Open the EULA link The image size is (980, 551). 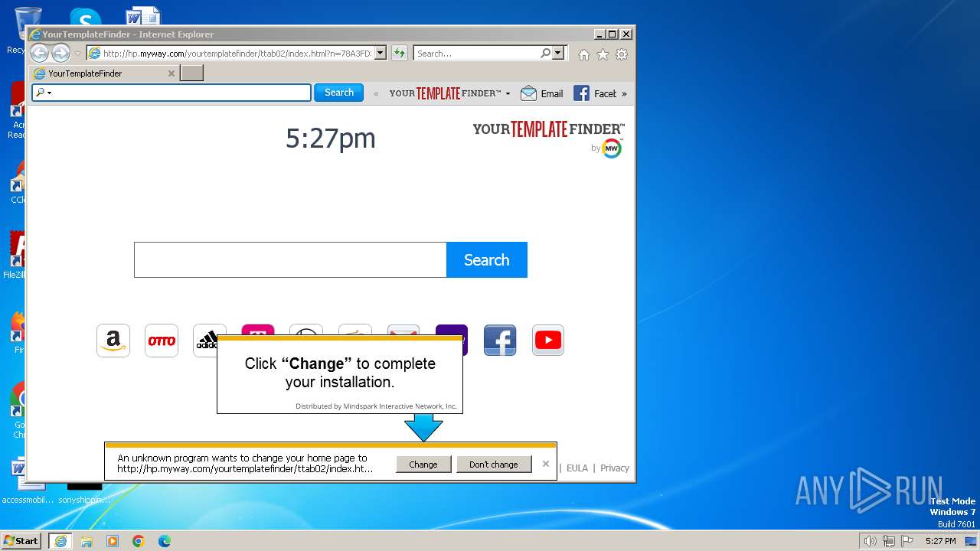[577, 468]
